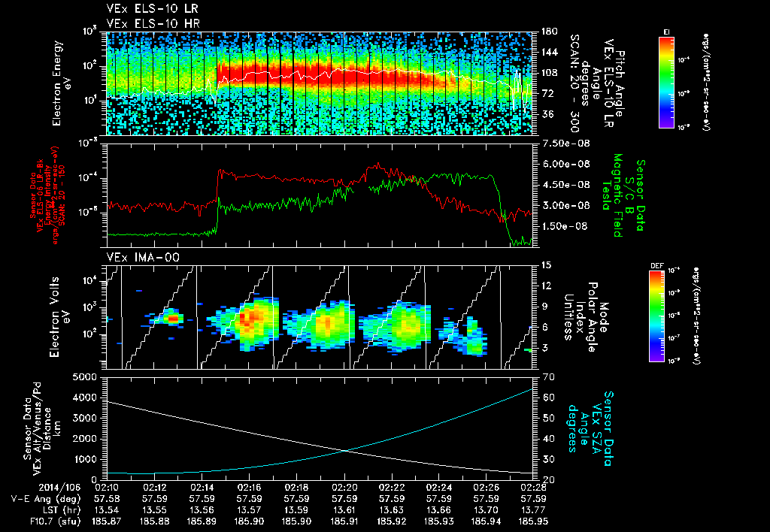The height and width of the screenshot is (532, 770).
Task: Click the 'VEx ELS-10 LR' title at top
Action: point(153,9)
